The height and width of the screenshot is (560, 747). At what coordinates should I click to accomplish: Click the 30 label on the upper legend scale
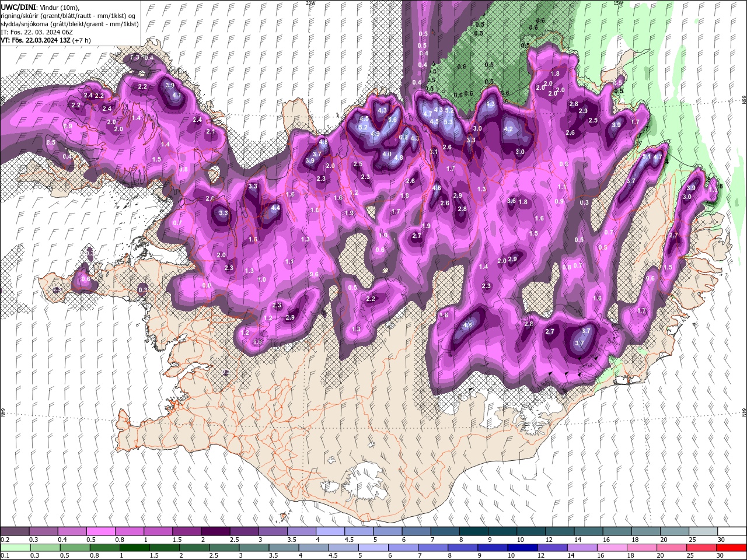tap(722, 540)
